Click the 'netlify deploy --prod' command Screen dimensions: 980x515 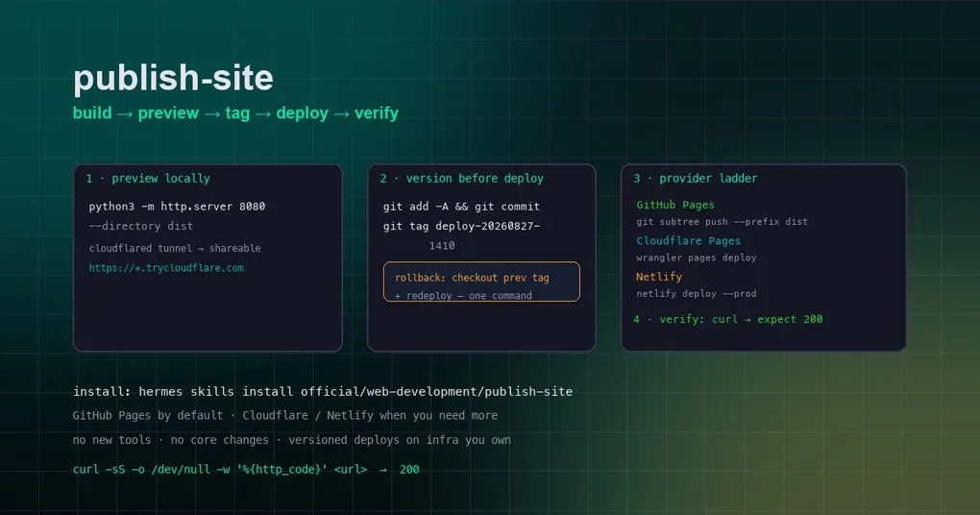click(x=697, y=293)
